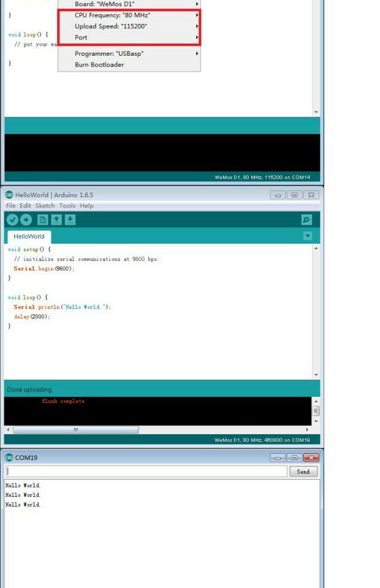Image resolution: width=380 pixels, height=588 pixels.
Task: Click the Upload arrow icon in HelloWorld
Action: pos(26,220)
